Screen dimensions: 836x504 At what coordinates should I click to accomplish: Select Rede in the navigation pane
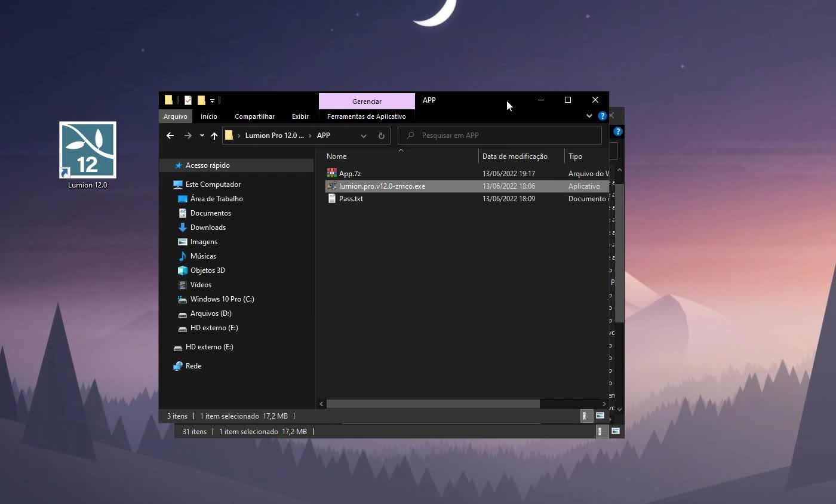pyautogui.click(x=193, y=366)
